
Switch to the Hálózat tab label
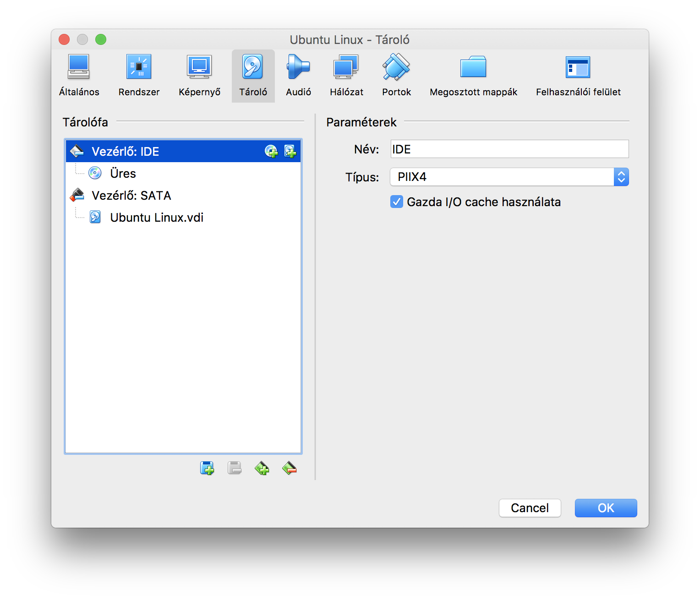[346, 92]
